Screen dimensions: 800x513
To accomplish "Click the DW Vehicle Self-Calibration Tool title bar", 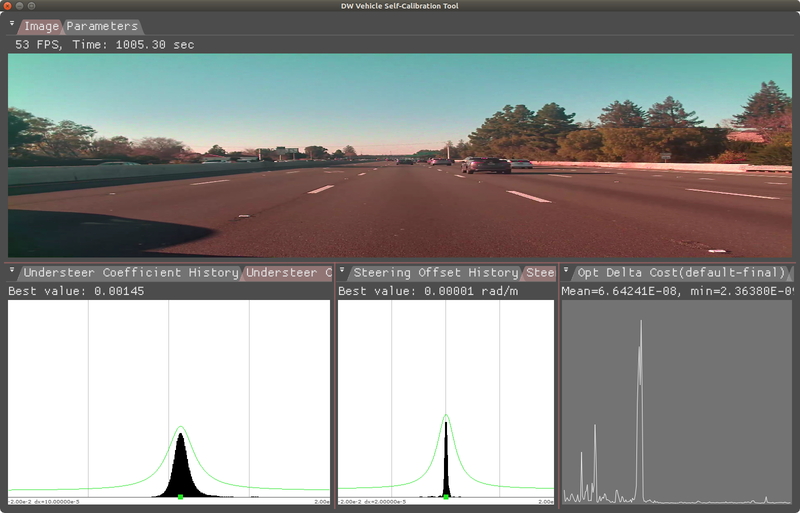I will [400, 6].
